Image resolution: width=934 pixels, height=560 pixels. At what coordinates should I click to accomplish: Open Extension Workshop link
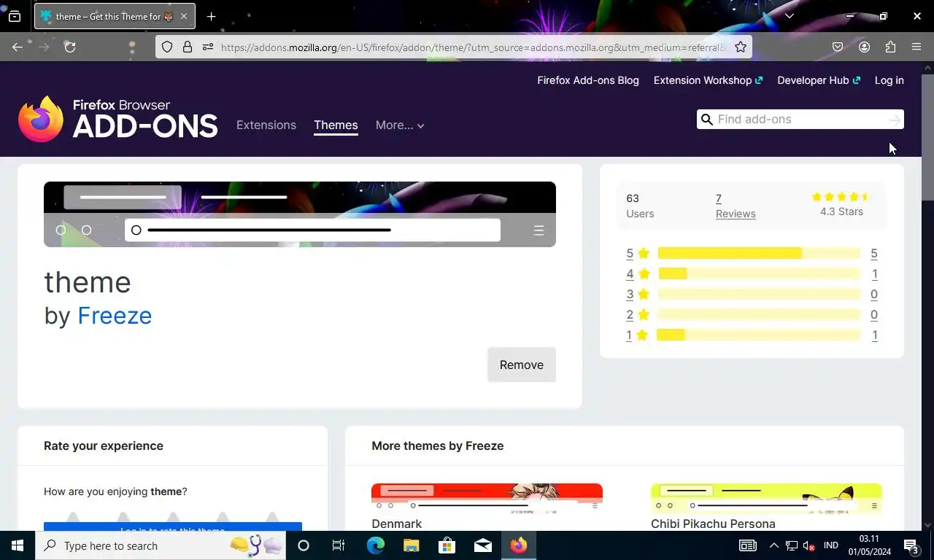pos(708,80)
